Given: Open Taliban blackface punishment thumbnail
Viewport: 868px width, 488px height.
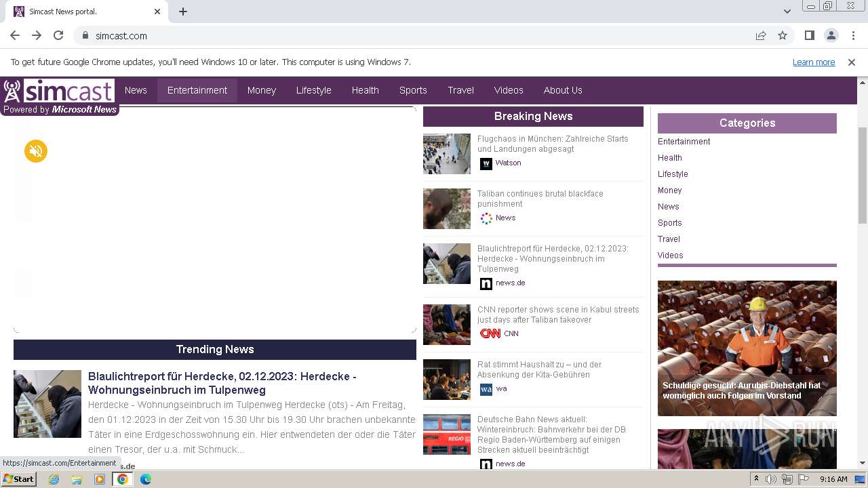Looking at the screenshot, I should tap(447, 209).
